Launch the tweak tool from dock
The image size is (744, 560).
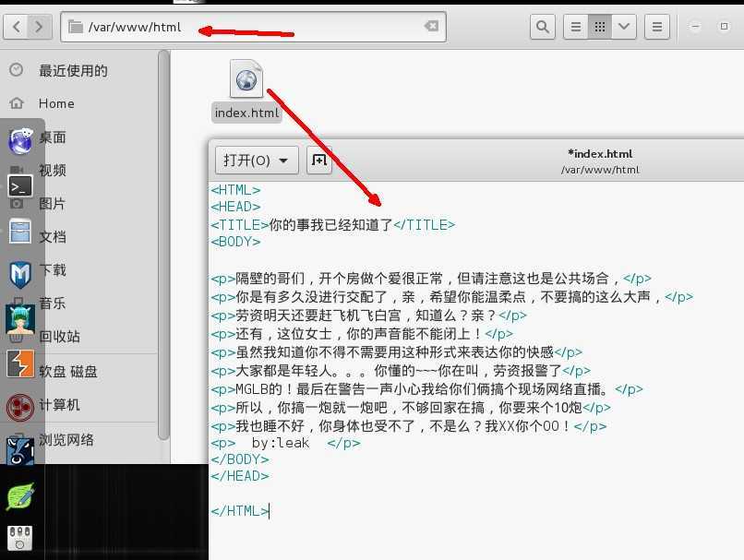pyautogui.click(x=20, y=538)
